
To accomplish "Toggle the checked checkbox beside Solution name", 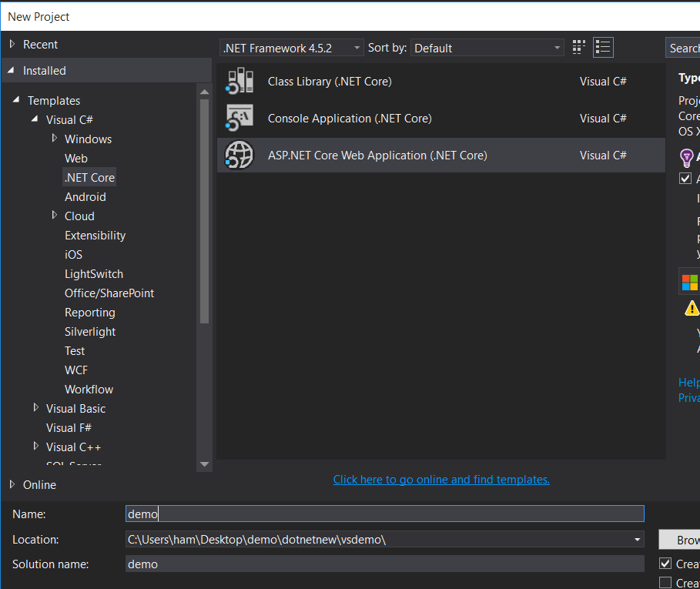I will point(665,563).
